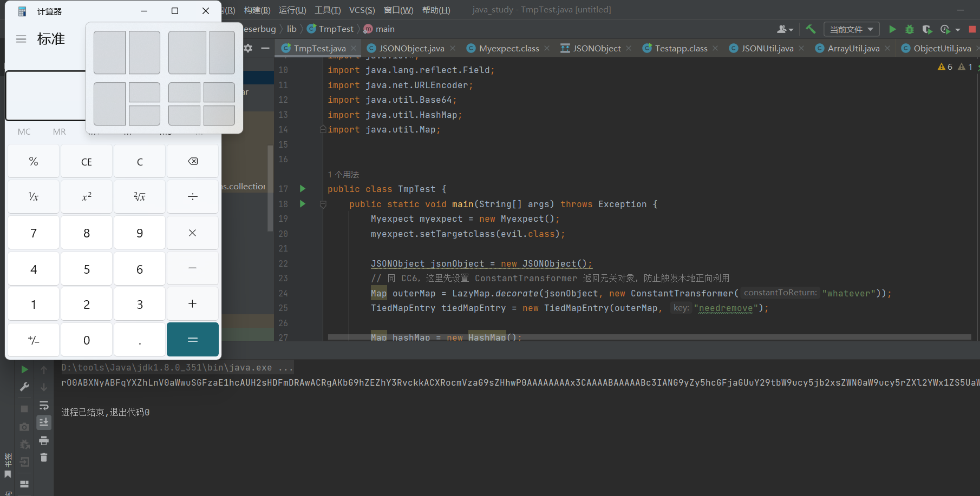Image resolution: width=980 pixels, height=496 pixels.
Task: Open the 工具(T) menu
Action: (328, 10)
